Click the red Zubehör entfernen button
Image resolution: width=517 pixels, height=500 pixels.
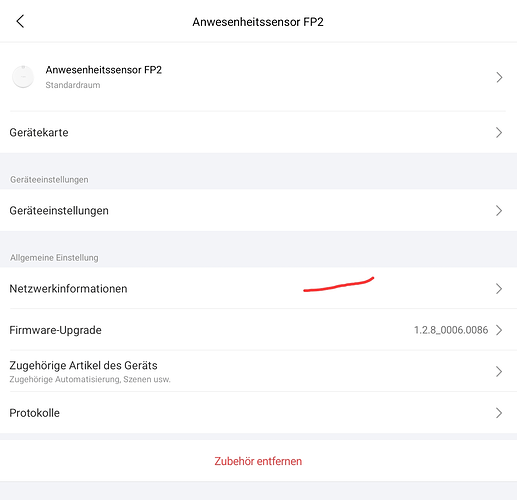[258, 461]
